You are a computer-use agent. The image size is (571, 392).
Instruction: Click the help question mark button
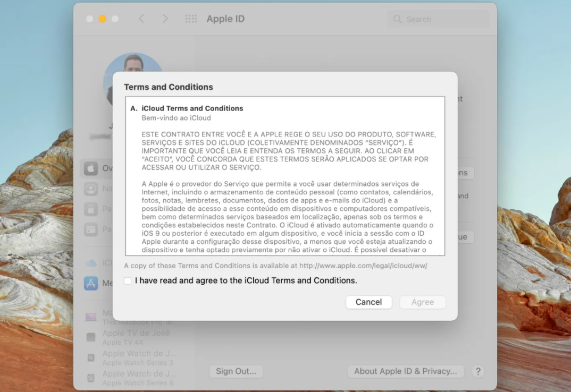478,372
